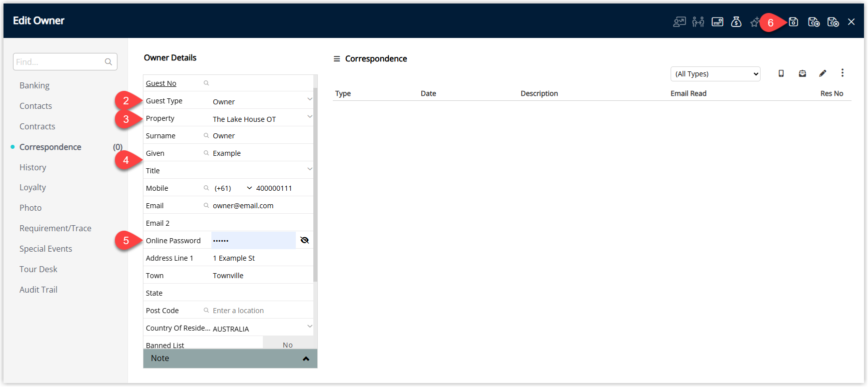This screenshot has width=868, height=387.
Task: Open the Loyalty section
Action: click(x=33, y=187)
